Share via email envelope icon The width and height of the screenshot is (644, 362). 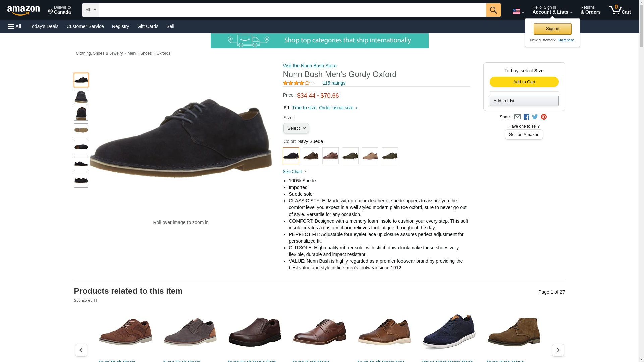[x=517, y=117]
